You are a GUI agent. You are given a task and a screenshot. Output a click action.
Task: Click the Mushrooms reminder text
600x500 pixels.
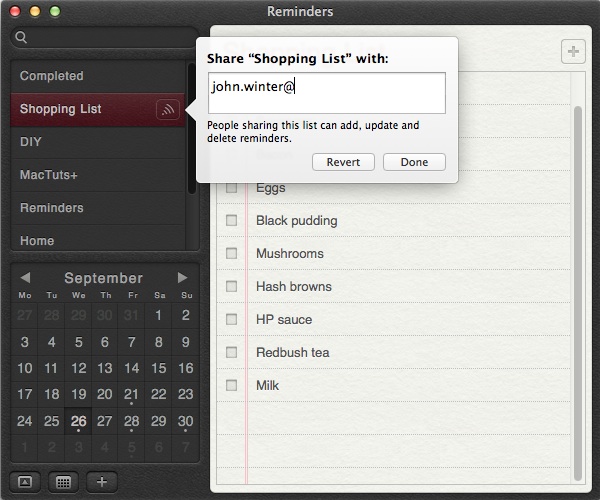290,253
